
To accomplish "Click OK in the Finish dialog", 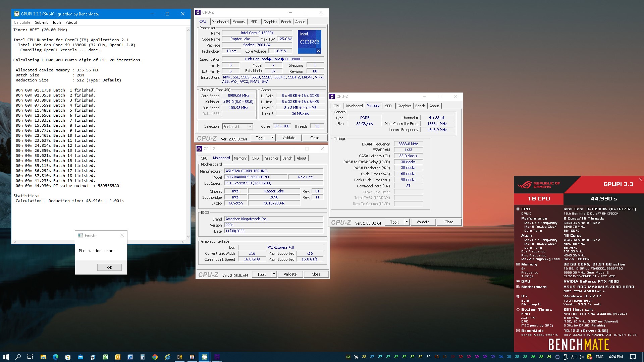I will click(109, 267).
